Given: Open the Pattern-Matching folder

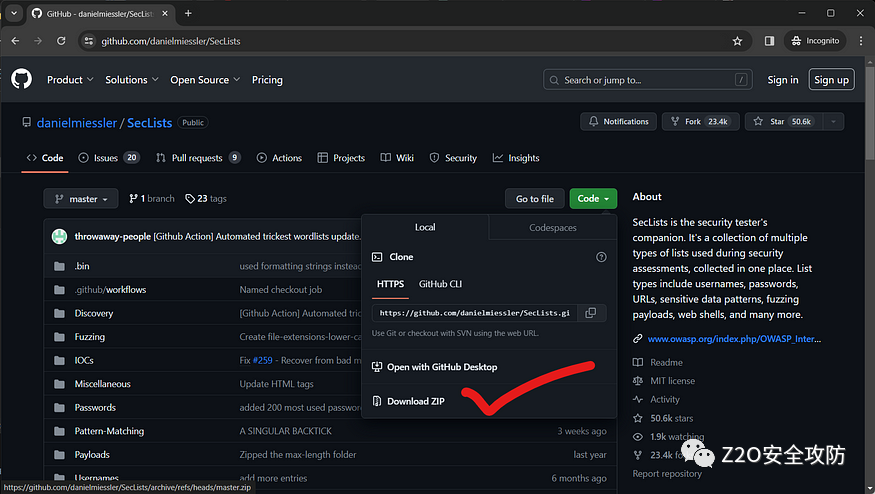Looking at the screenshot, I should [x=109, y=431].
